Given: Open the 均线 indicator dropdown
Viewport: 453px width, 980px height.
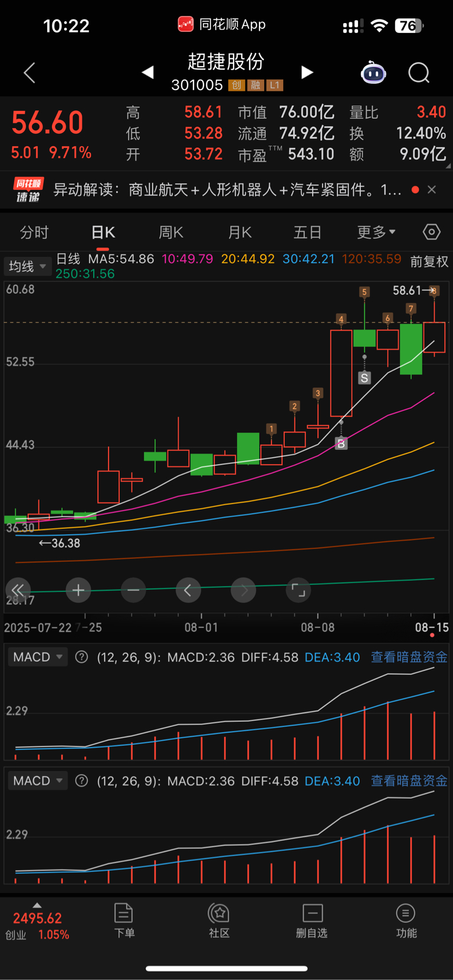Looking at the screenshot, I should click(27, 267).
